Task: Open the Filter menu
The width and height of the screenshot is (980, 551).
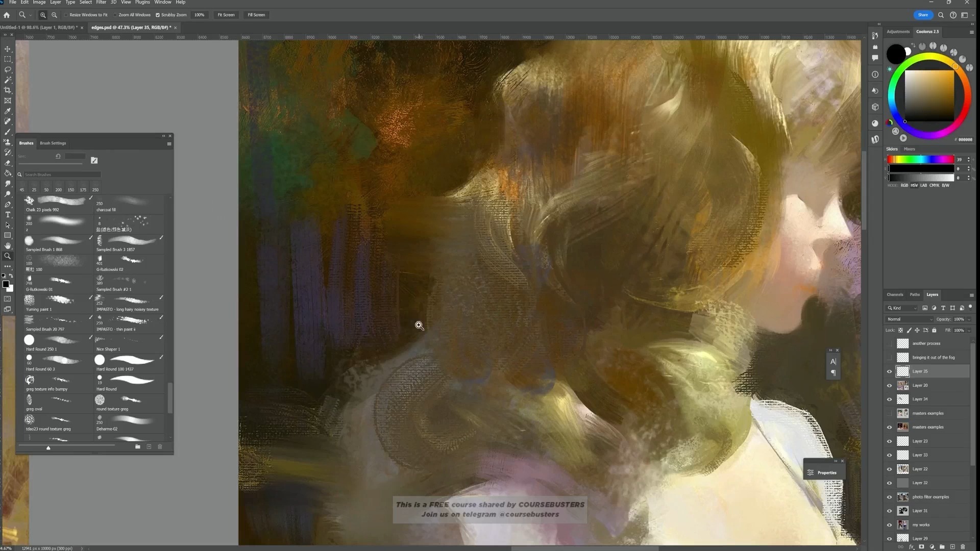Action: [101, 3]
